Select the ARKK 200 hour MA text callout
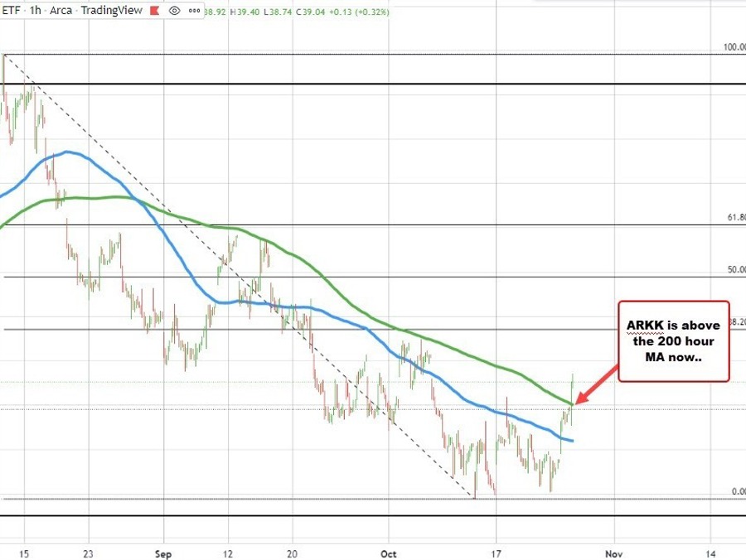The image size is (746, 560). point(673,340)
